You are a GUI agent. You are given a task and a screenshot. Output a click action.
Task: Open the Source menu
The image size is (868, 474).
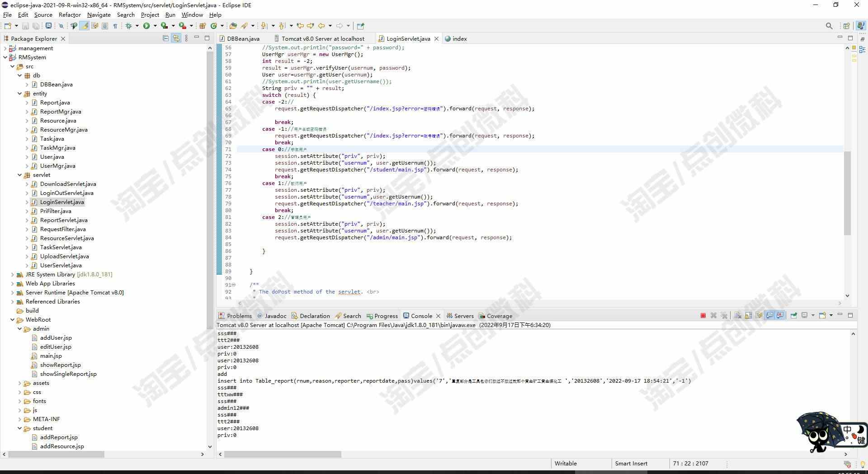pyautogui.click(x=43, y=15)
